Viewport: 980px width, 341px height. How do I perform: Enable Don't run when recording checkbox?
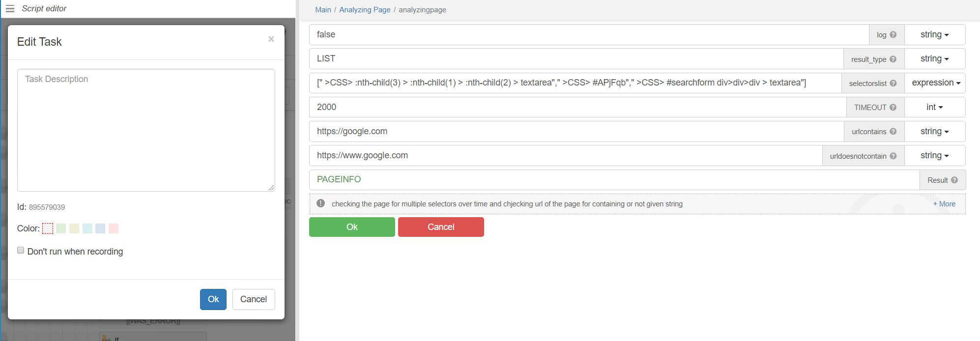click(x=21, y=251)
